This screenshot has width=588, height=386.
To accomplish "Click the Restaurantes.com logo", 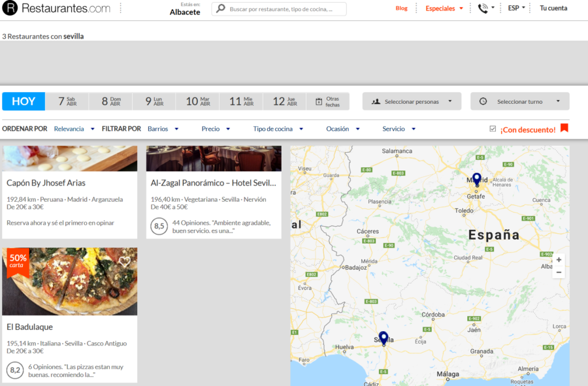I will [x=56, y=8].
